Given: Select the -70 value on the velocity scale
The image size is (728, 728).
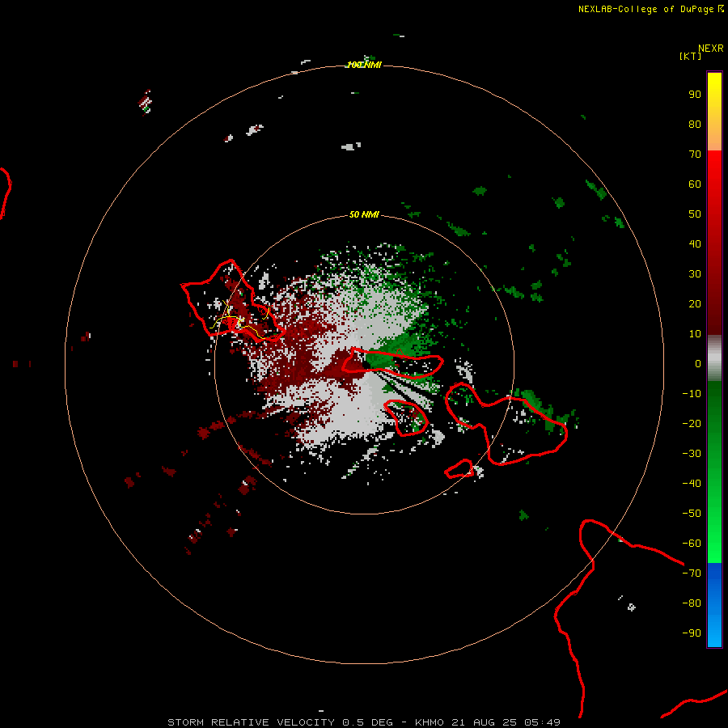Looking at the screenshot, I should (692, 574).
